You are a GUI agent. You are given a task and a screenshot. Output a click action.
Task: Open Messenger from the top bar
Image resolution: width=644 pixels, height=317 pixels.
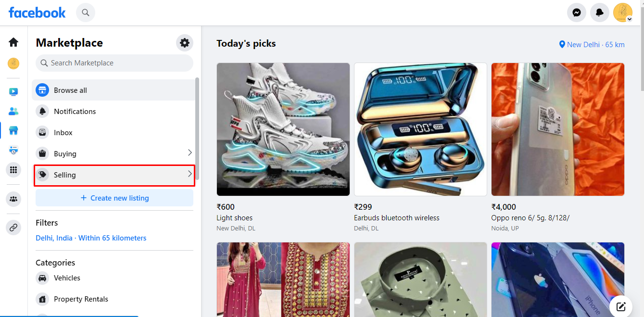pos(576,13)
